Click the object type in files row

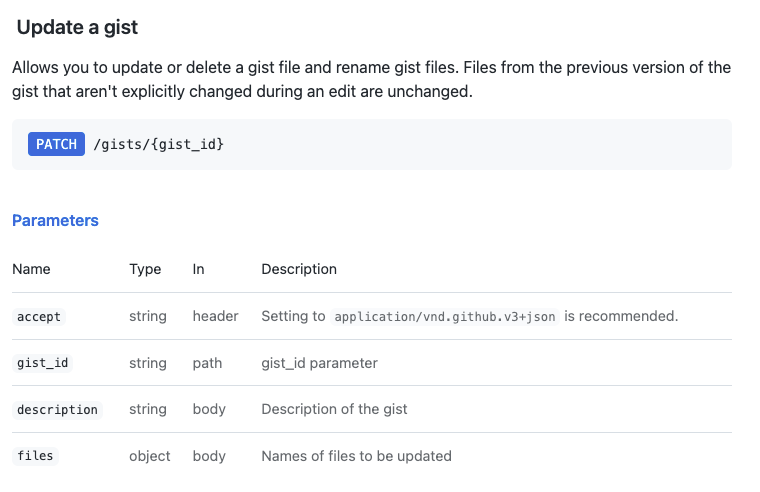150,456
